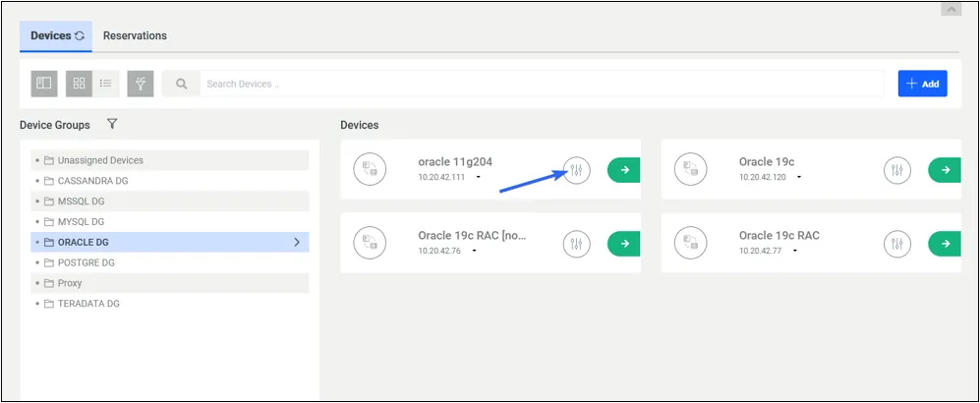The image size is (980, 403).
Task: Open settings sliders icon for Oracle 19c
Action: point(896,170)
